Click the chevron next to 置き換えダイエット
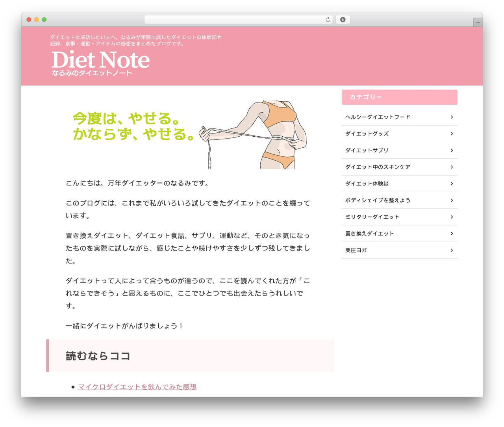504x427 pixels. tap(452, 234)
